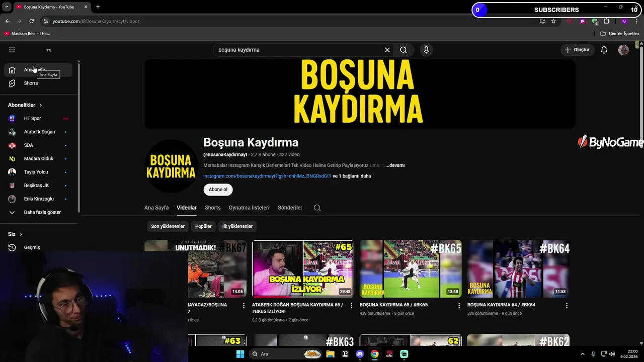Open Beşiktaş JK subscription channel

pyautogui.click(x=38, y=186)
